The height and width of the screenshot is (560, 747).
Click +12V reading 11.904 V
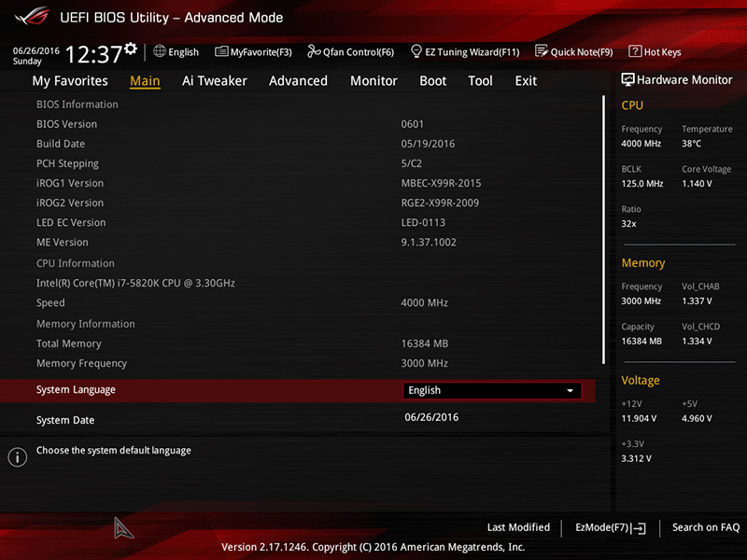(639, 418)
